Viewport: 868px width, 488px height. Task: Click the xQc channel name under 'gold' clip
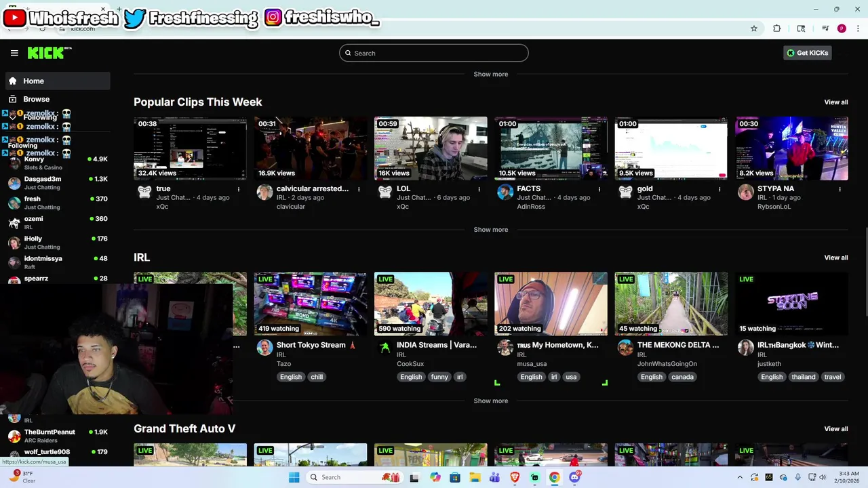coord(643,207)
